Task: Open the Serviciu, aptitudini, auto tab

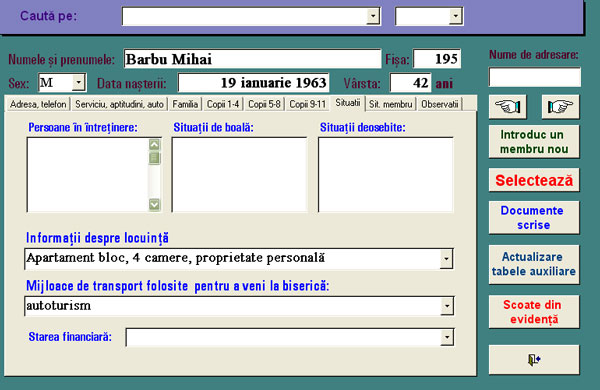Action: (x=119, y=104)
